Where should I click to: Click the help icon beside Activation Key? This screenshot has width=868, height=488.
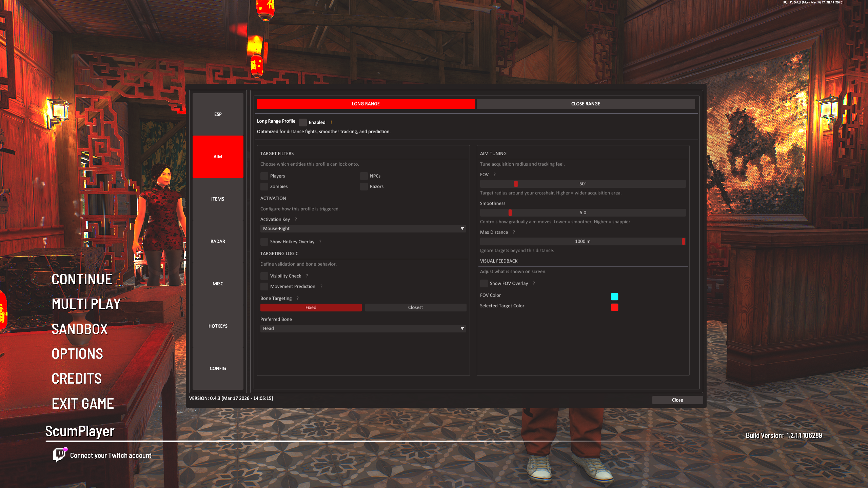coord(296,219)
